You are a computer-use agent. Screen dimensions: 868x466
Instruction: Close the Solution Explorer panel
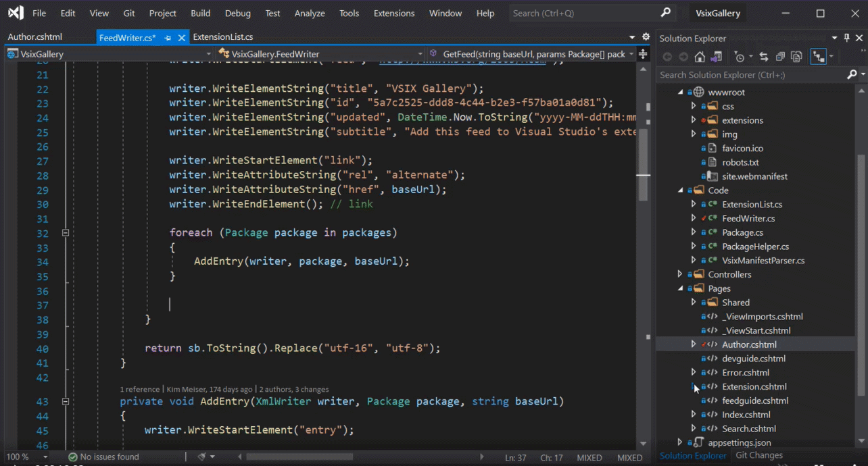click(x=859, y=38)
